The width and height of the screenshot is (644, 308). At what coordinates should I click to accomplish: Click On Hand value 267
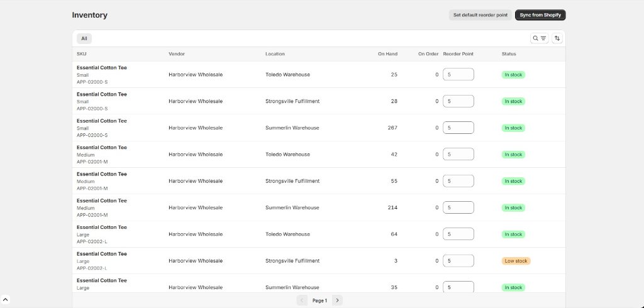point(392,128)
